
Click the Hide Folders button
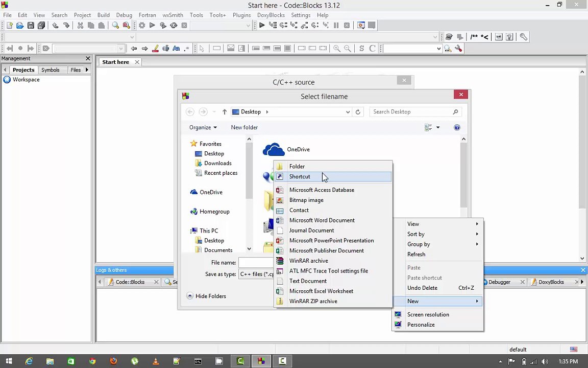tap(206, 296)
